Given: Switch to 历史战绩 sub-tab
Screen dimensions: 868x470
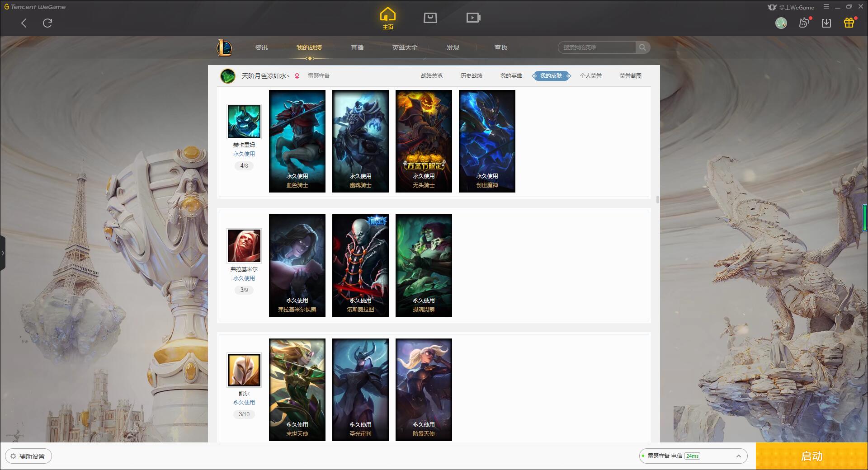Looking at the screenshot, I should (472, 76).
